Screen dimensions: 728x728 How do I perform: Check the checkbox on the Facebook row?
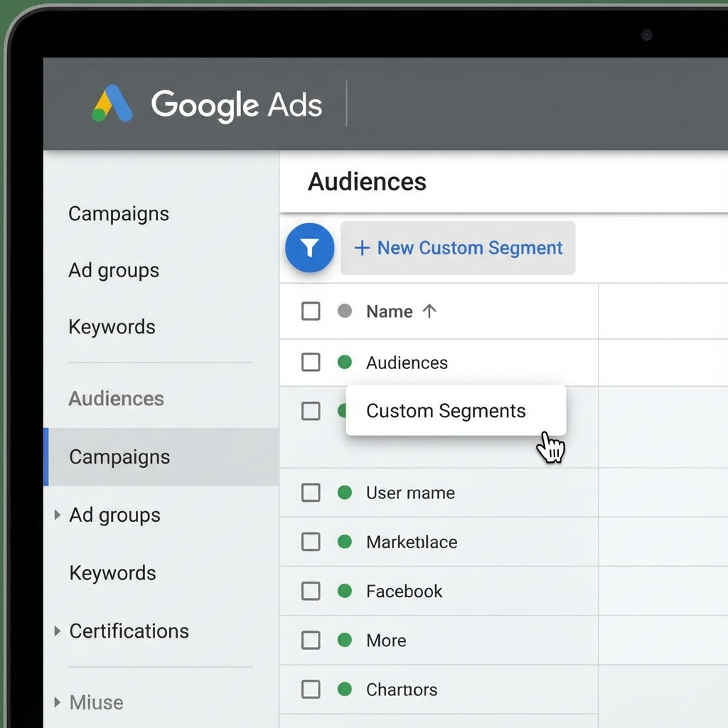point(311,591)
